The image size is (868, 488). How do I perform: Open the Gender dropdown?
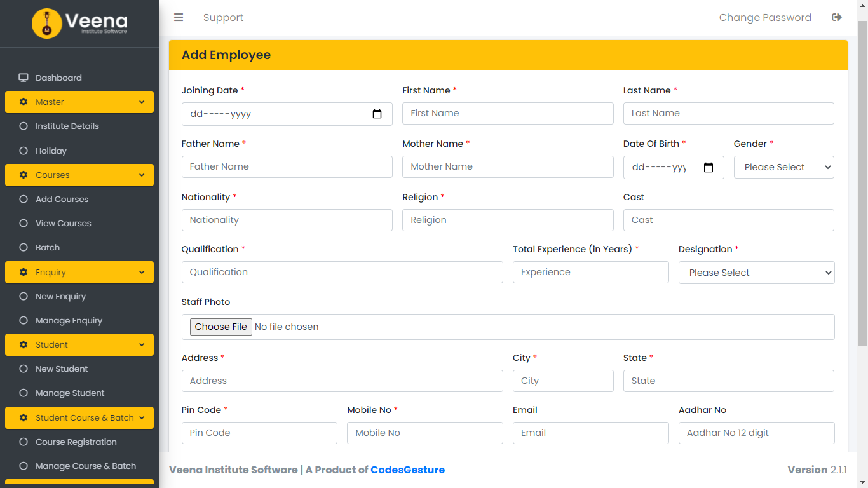pyautogui.click(x=783, y=167)
